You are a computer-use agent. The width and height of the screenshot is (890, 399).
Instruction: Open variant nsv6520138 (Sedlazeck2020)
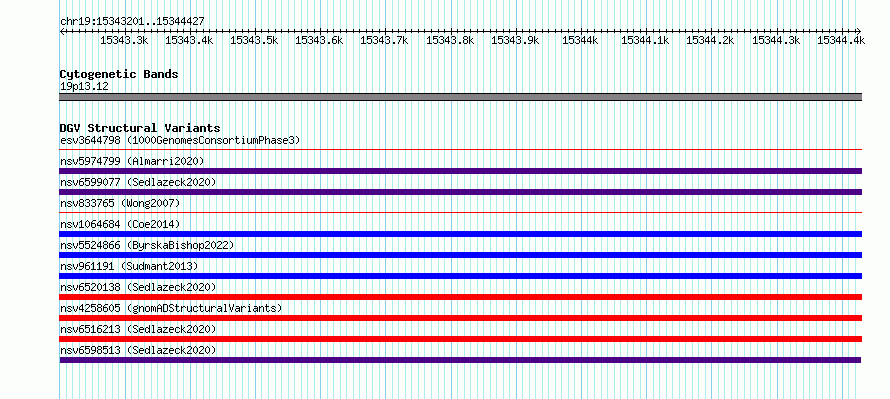point(138,287)
